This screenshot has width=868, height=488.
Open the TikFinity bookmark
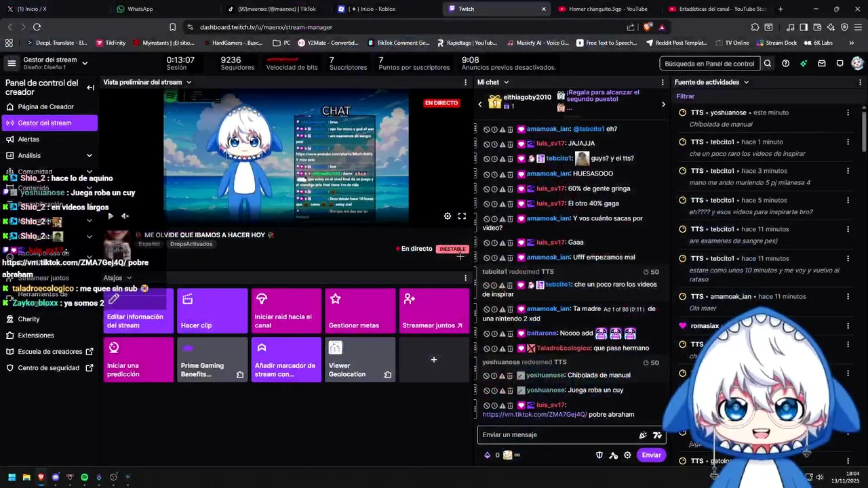point(111,43)
